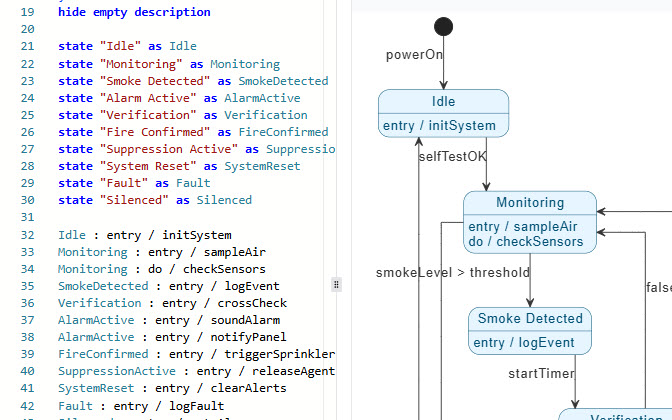
Task: Click 'SystemReset : entry / clearAlerts' code line
Action: tap(172, 388)
